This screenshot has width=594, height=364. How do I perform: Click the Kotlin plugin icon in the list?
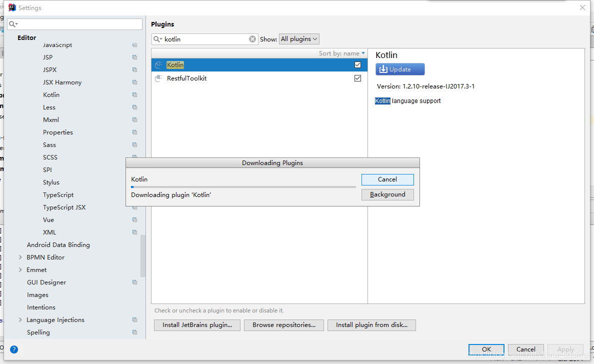pos(158,65)
